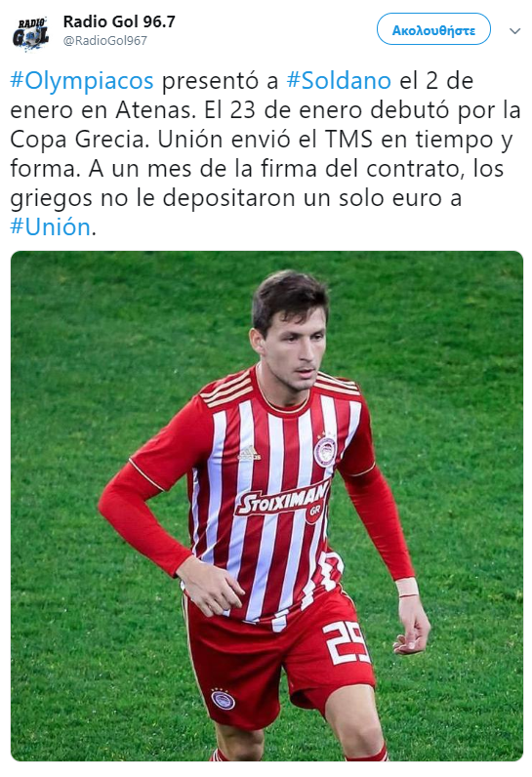Screen dimensions: 532x777
Task: Click the number 29 on the shorts
Action: coord(347,642)
